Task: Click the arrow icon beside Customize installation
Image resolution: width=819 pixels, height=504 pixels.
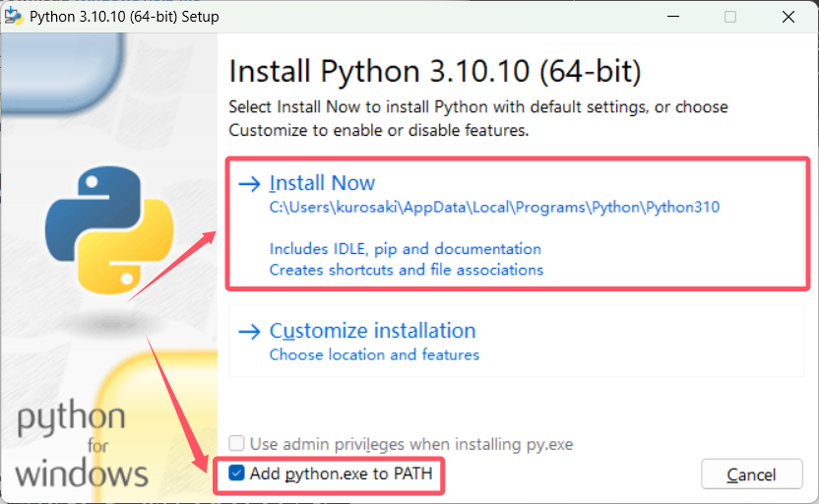Action: 250,332
